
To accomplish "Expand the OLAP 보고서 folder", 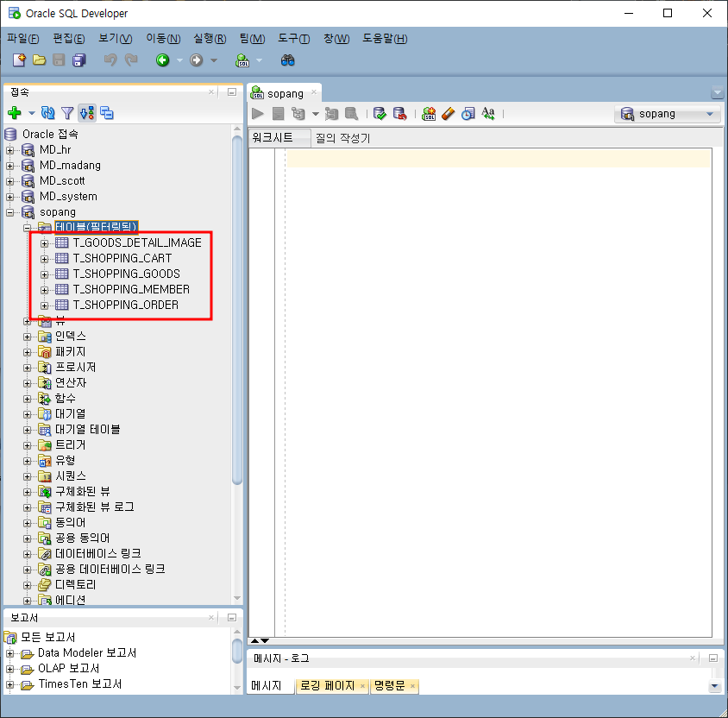I will tap(9, 669).
